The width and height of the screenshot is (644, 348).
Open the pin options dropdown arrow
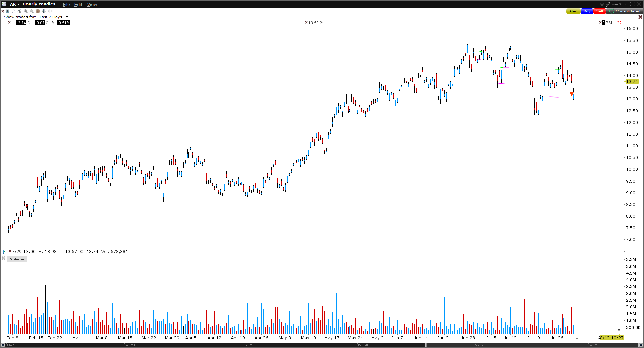click(x=620, y=4)
